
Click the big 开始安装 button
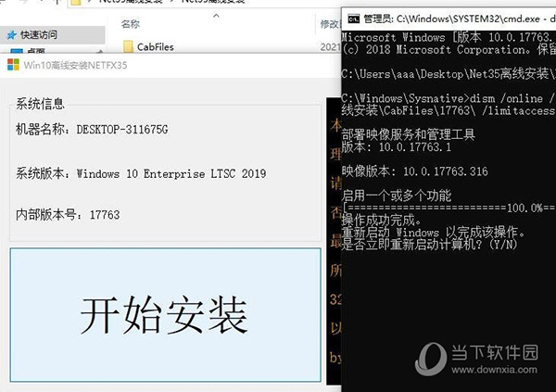click(165, 315)
